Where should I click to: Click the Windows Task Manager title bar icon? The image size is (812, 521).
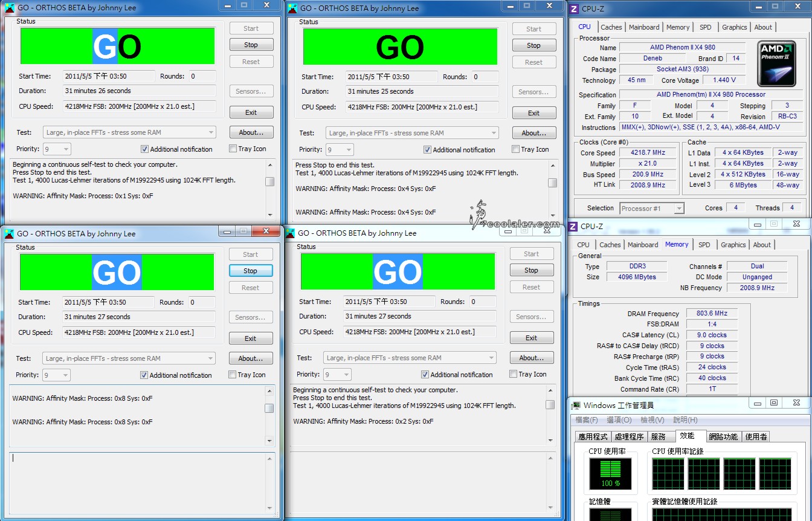pyautogui.click(x=576, y=406)
